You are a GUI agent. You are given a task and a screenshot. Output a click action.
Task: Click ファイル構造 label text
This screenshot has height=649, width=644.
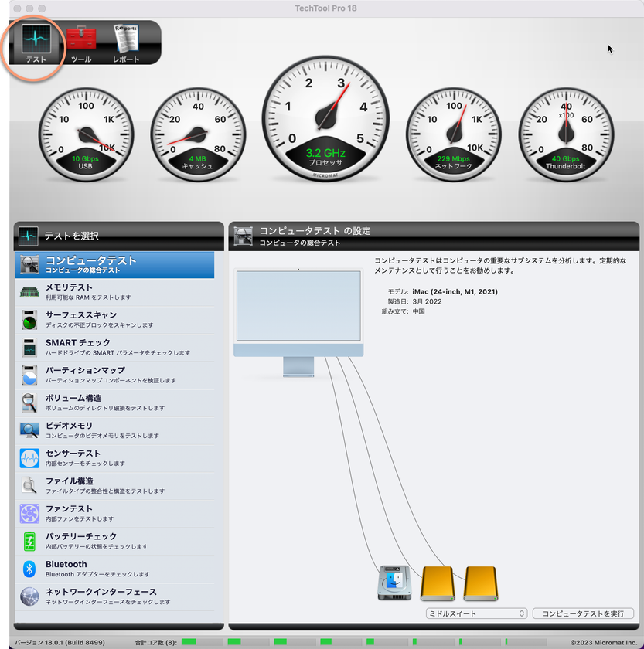69,481
